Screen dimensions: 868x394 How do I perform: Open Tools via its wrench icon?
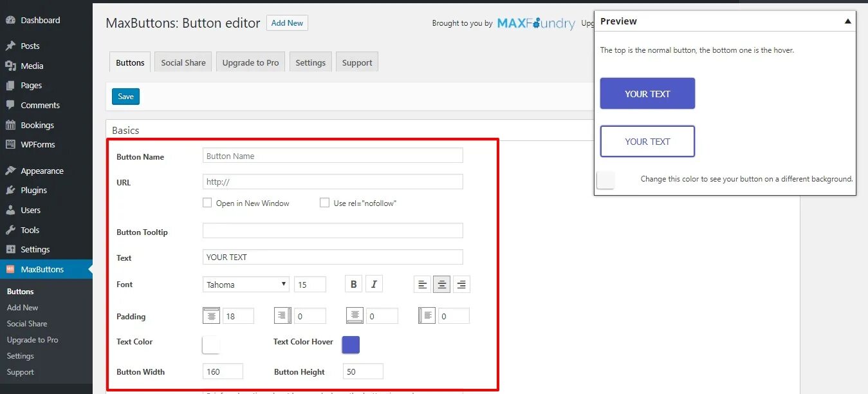(x=10, y=230)
